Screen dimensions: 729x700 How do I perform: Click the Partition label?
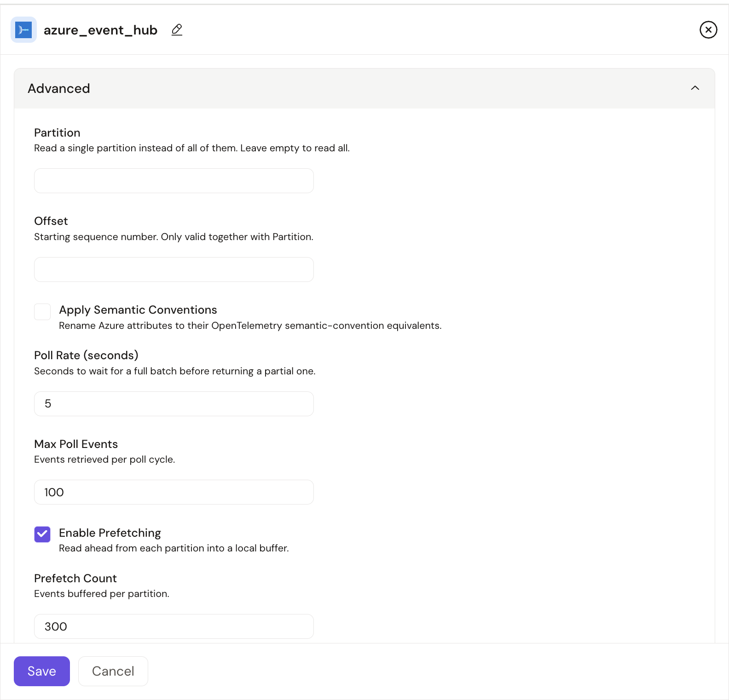[x=57, y=133]
